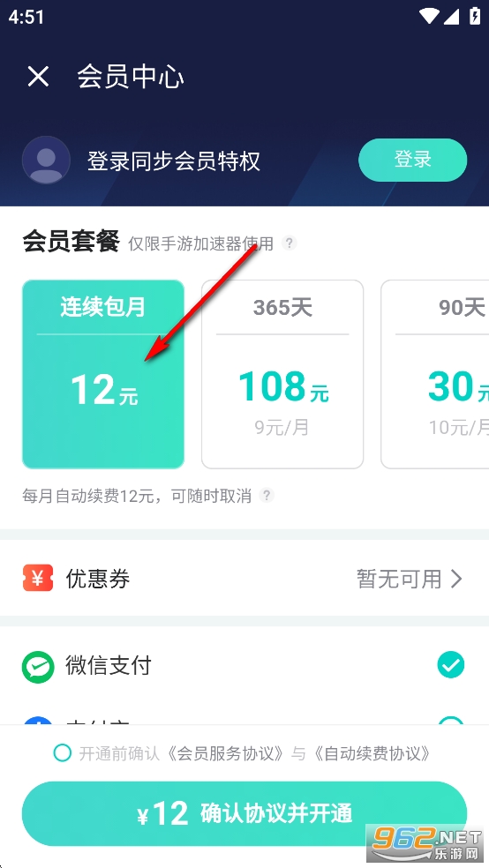Screen dimensions: 489x868
Task: Open the battery status indicator
Action: 475,16
